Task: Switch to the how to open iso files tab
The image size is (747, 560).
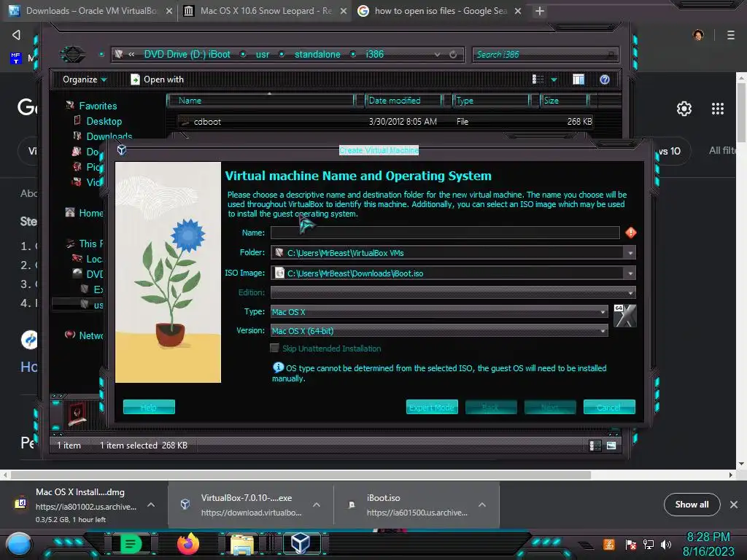Action: tap(438, 10)
